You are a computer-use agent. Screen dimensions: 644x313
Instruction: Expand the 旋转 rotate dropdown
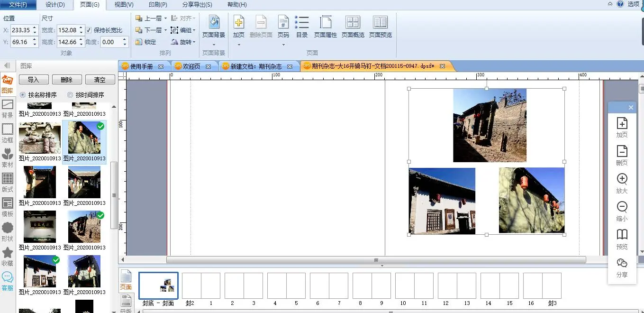tap(194, 42)
